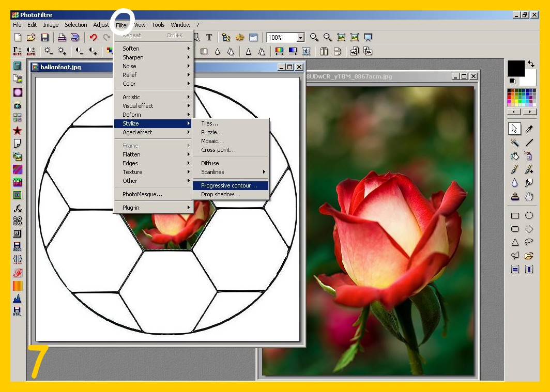Click the Save floppy disk icon
This screenshot has width=550, height=392.
point(44,37)
